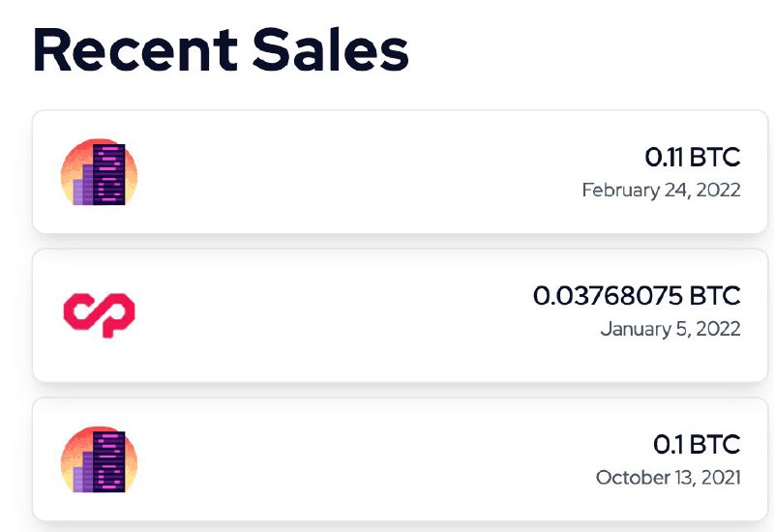Click the city building icon in the October 13 sale
Screen dimensions: 774x532
[x=99, y=459]
